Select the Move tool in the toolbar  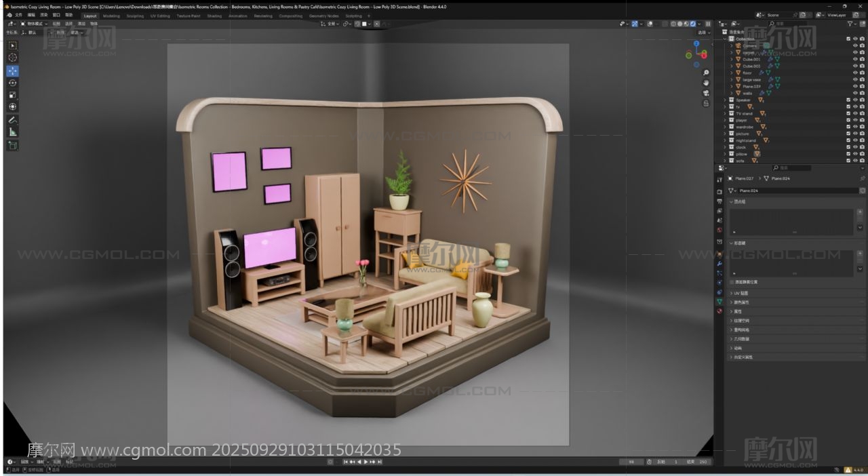coord(12,71)
